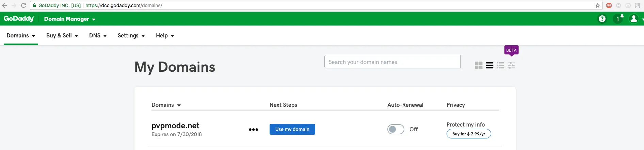This screenshot has height=150, width=644.
Task: Toggle auto-renewal for pvpmode.net
Action: (396, 129)
